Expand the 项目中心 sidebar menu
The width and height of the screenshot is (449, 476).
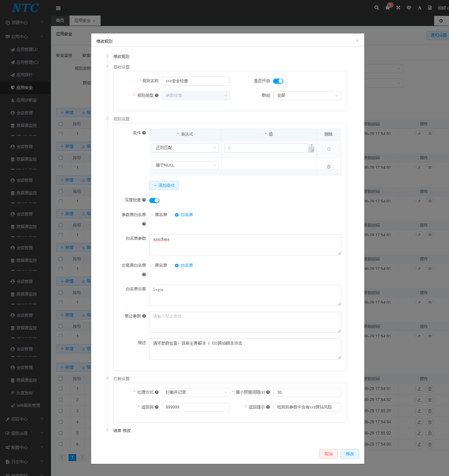coord(25,419)
